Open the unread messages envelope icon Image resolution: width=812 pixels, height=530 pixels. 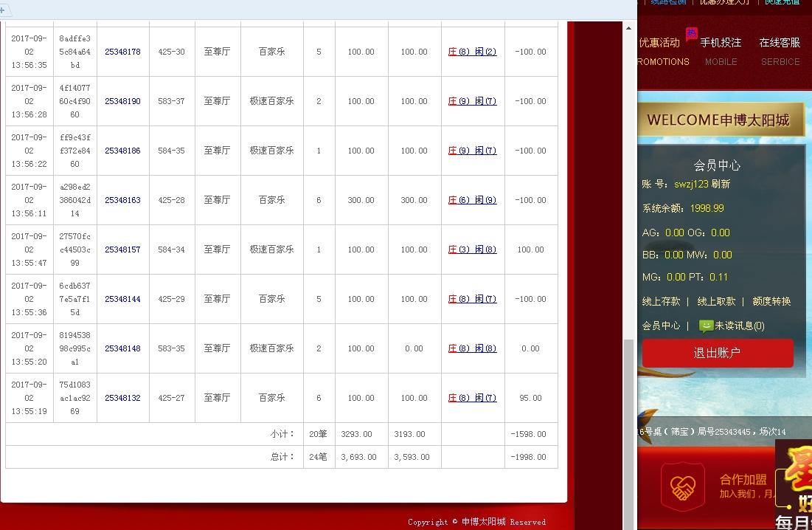pyautogui.click(x=707, y=325)
